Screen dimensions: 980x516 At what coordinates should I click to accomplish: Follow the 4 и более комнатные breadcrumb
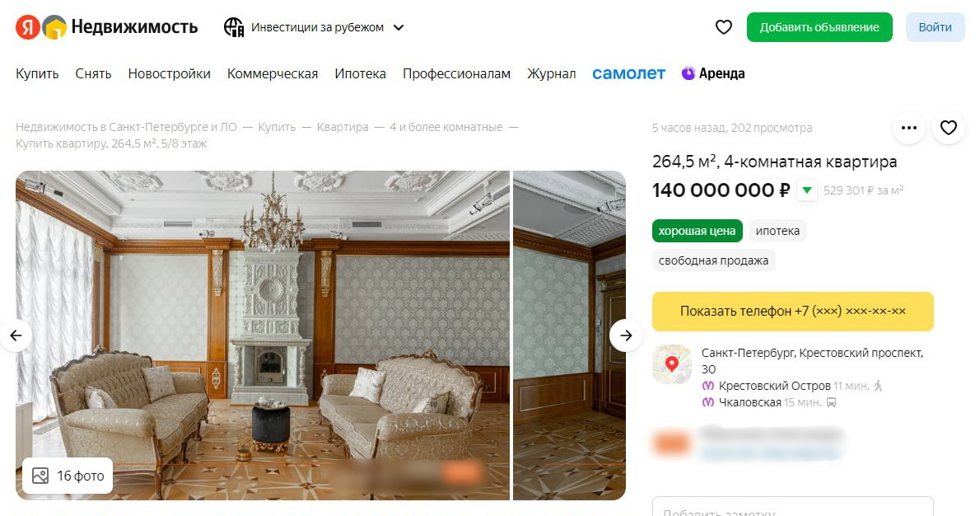[446, 127]
